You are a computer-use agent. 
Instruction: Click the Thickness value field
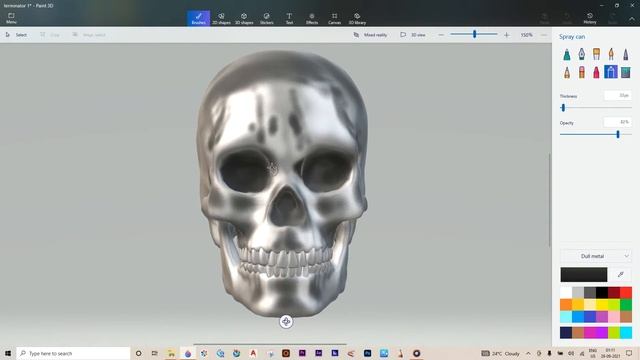coord(618,96)
